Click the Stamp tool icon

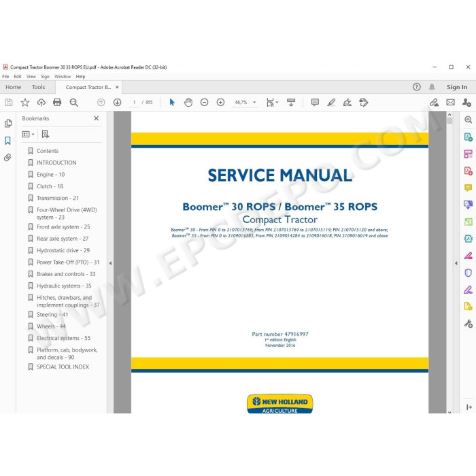[x=364, y=102]
